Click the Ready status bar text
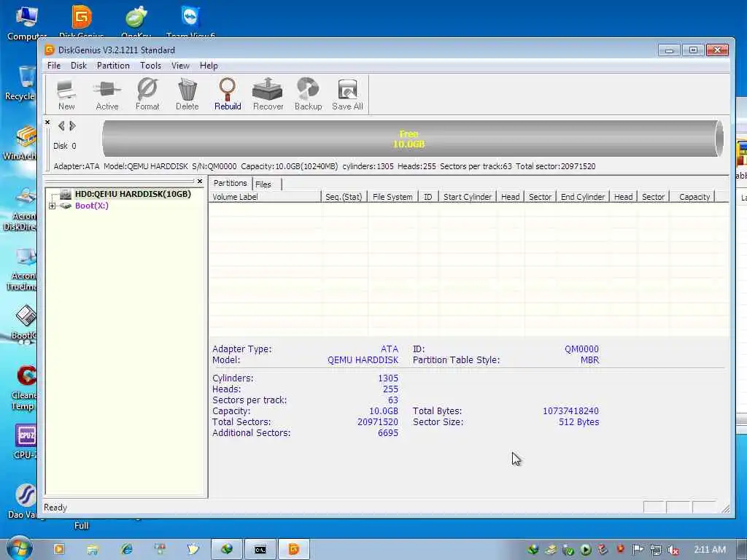Viewport: 747px width, 560px height. click(55, 507)
